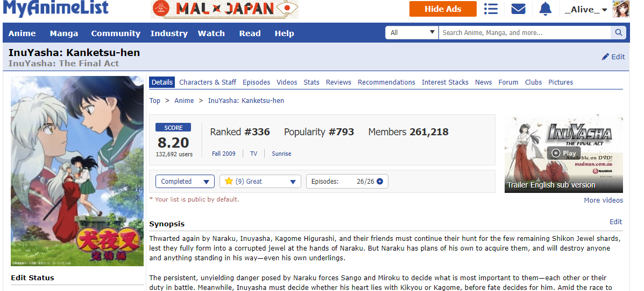
Task: Click the 'Ranked #336' text
Action: pos(240,131)
